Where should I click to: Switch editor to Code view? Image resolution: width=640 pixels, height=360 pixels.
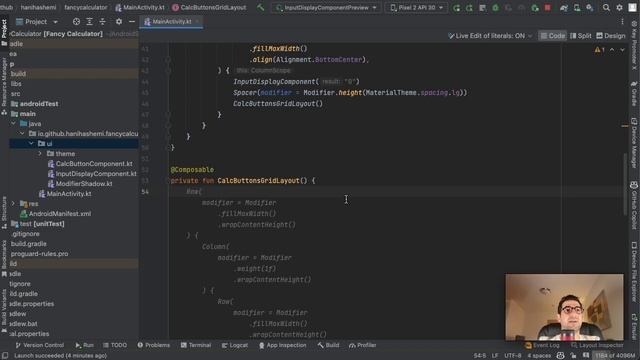(553, 36)
